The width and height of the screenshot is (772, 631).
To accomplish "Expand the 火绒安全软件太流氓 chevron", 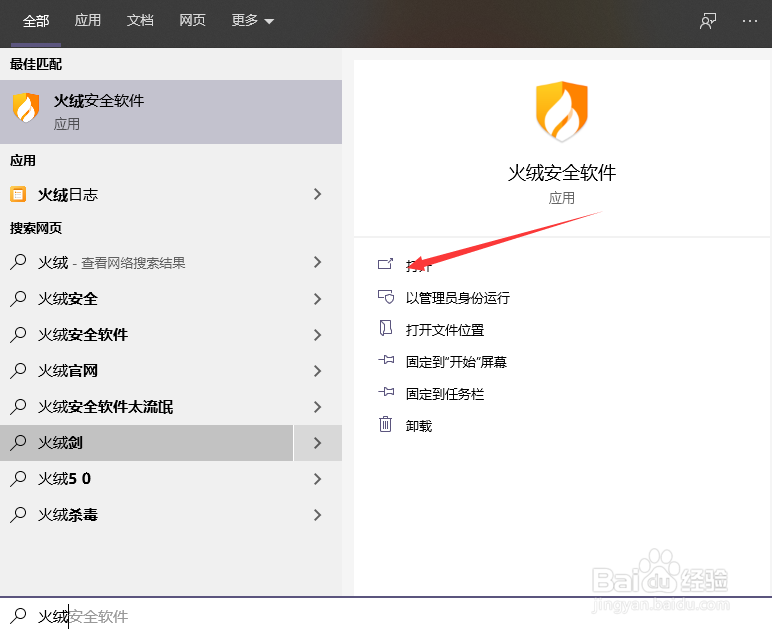I will pos(318,407).
